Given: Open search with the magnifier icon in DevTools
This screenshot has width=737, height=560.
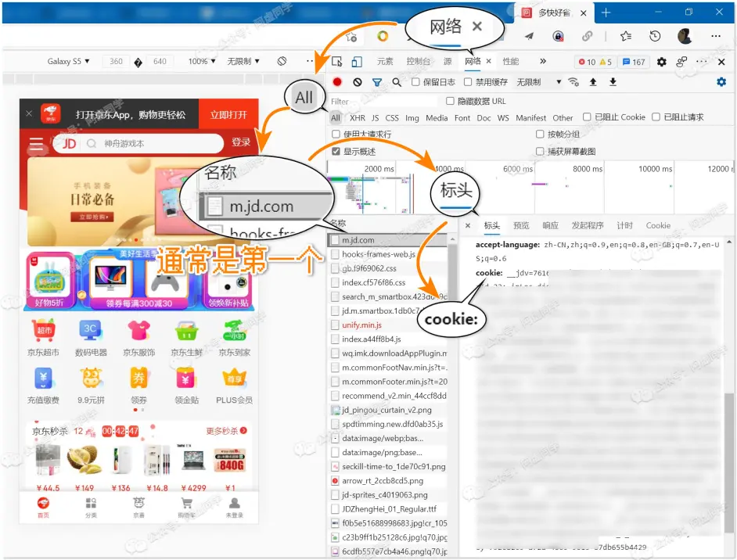Looking at the screenshot, I should pyautogui.click(x=397, y=82).
